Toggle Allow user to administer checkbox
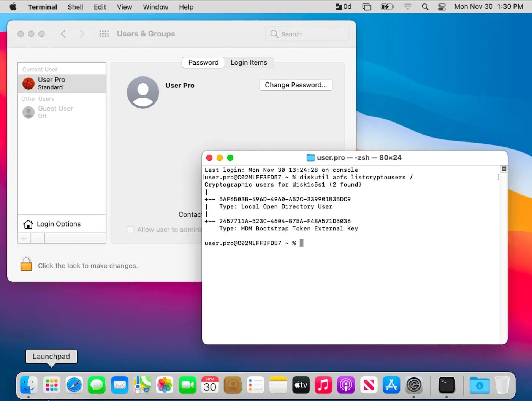Viewport: 532px width, 401px height. click(x=130, y=229)
